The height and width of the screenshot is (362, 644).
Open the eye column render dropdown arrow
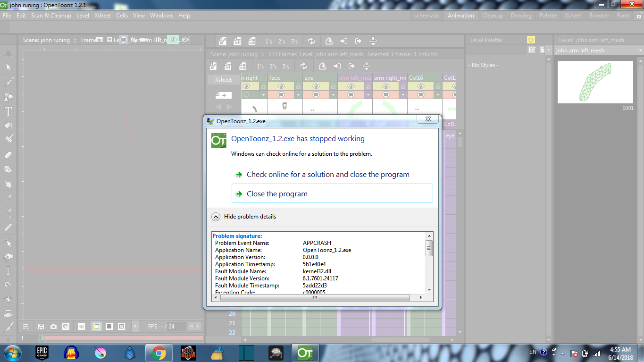pyautogui.click(x=333, y=95)
